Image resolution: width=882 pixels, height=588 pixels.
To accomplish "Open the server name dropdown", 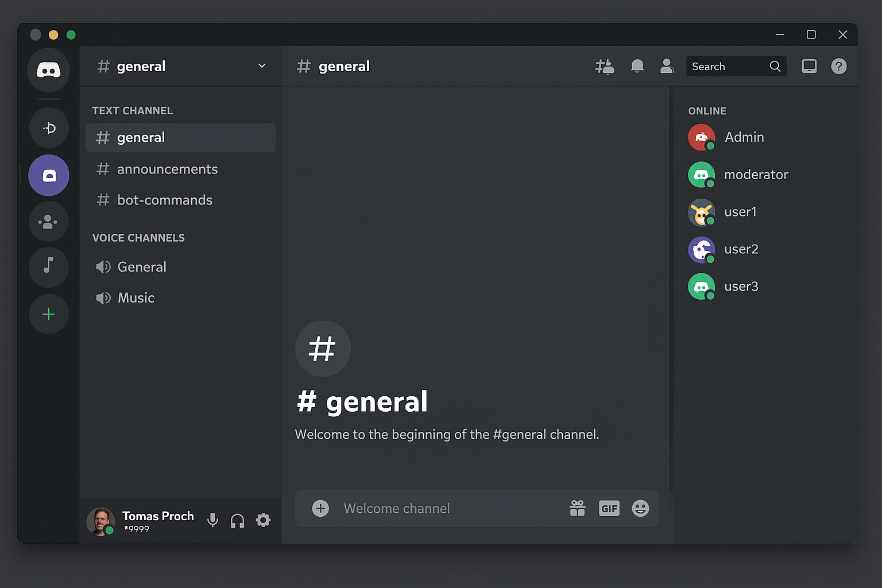I will (262, 66).
